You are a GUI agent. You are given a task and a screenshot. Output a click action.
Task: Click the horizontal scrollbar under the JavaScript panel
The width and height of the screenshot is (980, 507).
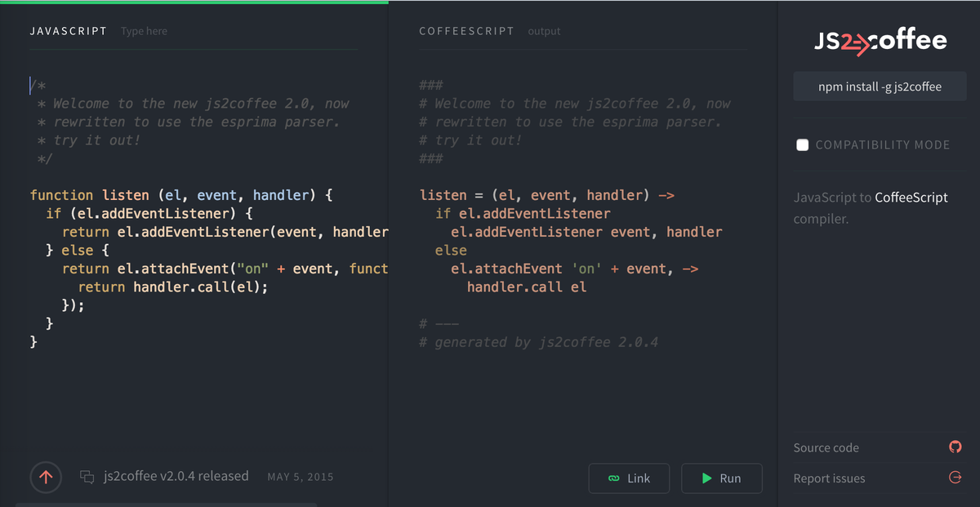coord(166,505)
